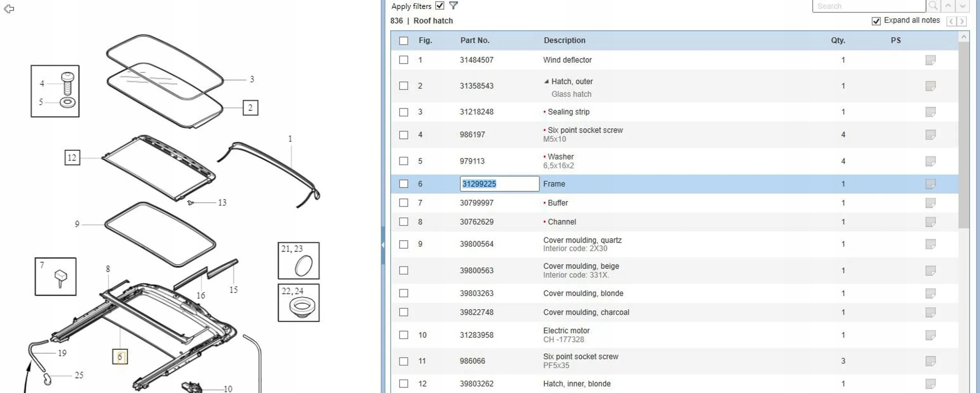Click the scroll-up arrow of parts table
This screenshot has width=980, height=393.
pos(964,37)
